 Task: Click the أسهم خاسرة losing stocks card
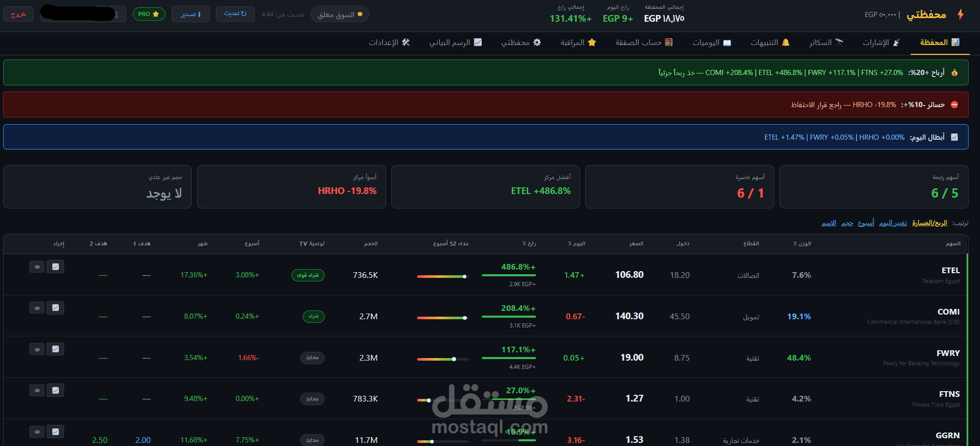(679, 187)
